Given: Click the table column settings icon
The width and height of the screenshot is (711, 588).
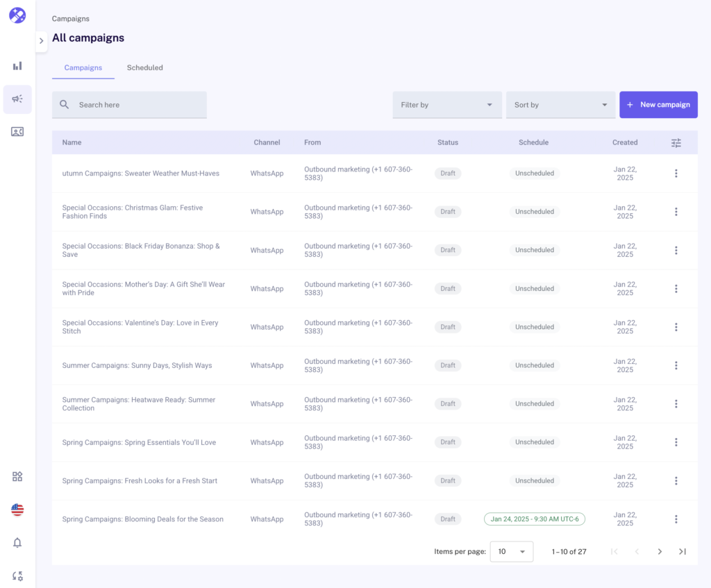Looking at the screenshot, I should point(676,143).
